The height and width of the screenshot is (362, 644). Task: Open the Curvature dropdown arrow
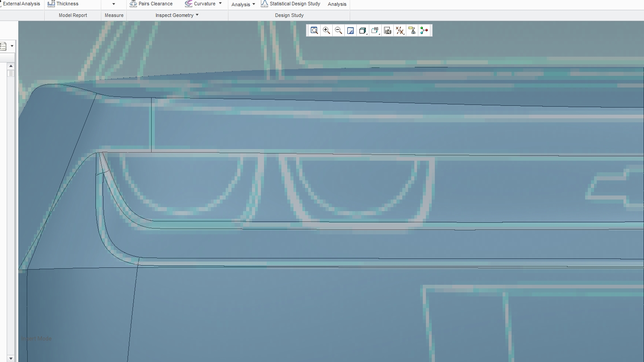[220, 4]
